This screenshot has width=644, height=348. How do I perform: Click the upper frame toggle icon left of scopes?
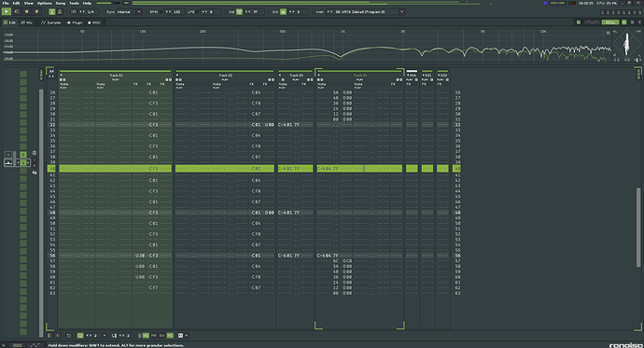click(x=579, y=22)
